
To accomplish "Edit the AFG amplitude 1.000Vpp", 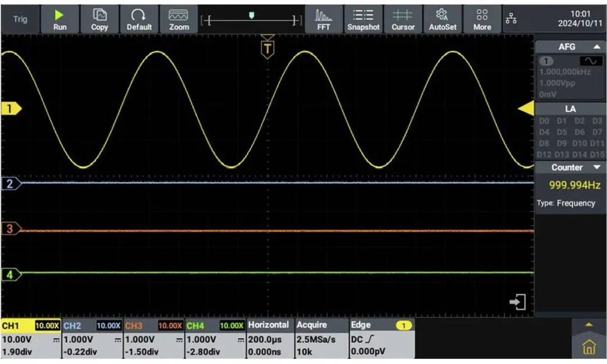I will (x=557, y=83).
